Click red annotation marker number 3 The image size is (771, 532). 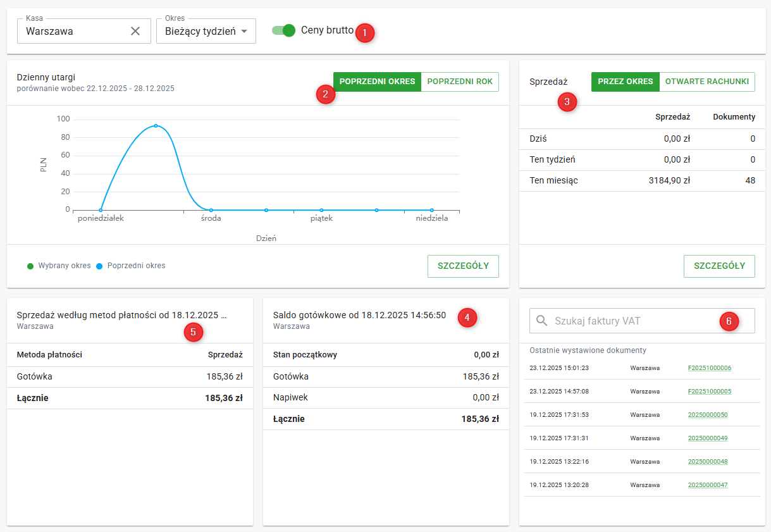[x=567, y=102]
